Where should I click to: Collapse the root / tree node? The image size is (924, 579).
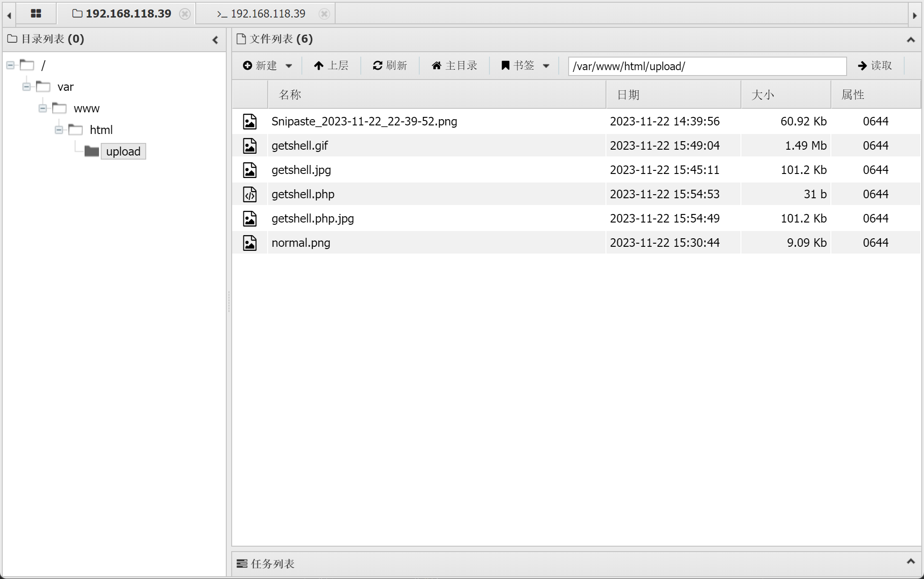tap(10, 66)
